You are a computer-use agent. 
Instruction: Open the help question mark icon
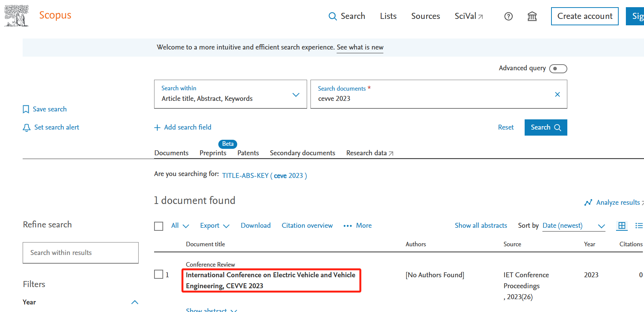[x=508, y=16]
